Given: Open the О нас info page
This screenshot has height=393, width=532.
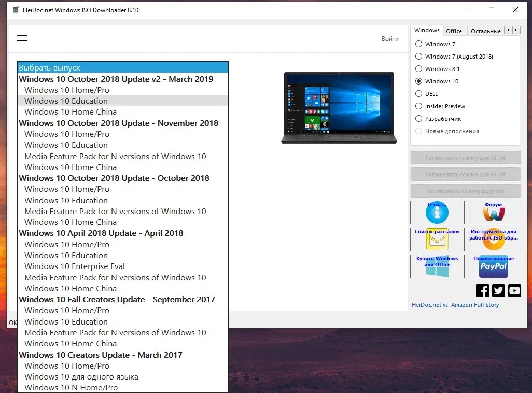Looking at the screenshot, I should (x=437, y=212).
